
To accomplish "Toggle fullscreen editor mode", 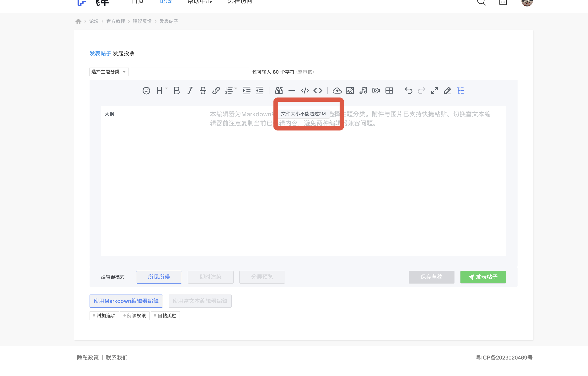I will (x=434, y=91).
